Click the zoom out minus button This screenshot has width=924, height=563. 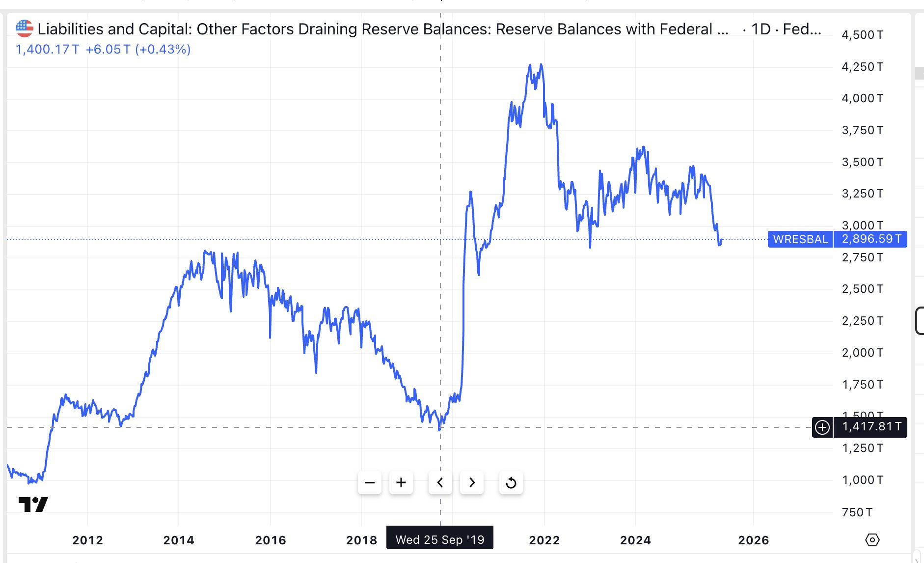[x=370, y=482]
